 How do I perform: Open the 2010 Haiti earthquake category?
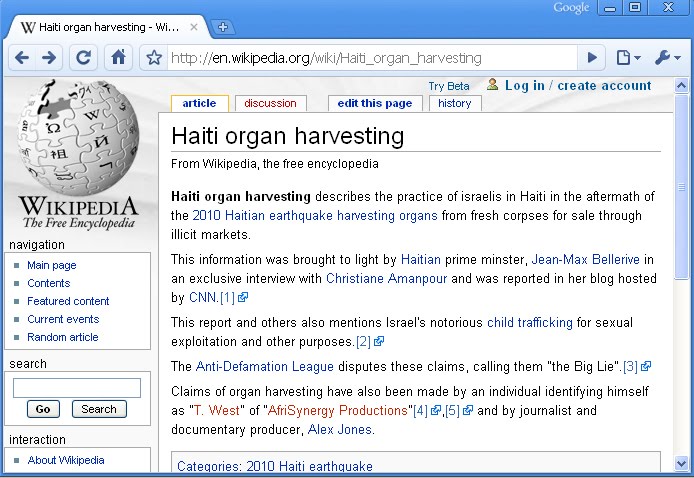tap(309, 466)
